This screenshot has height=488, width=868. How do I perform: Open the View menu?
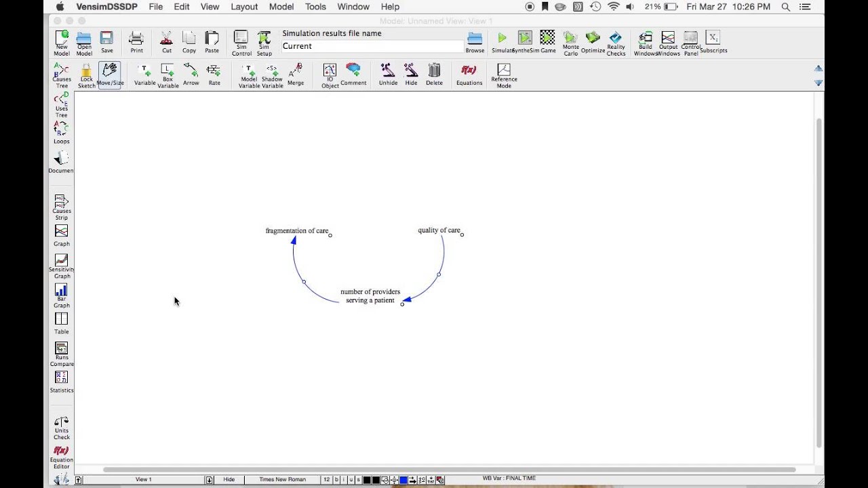point(210,7)
